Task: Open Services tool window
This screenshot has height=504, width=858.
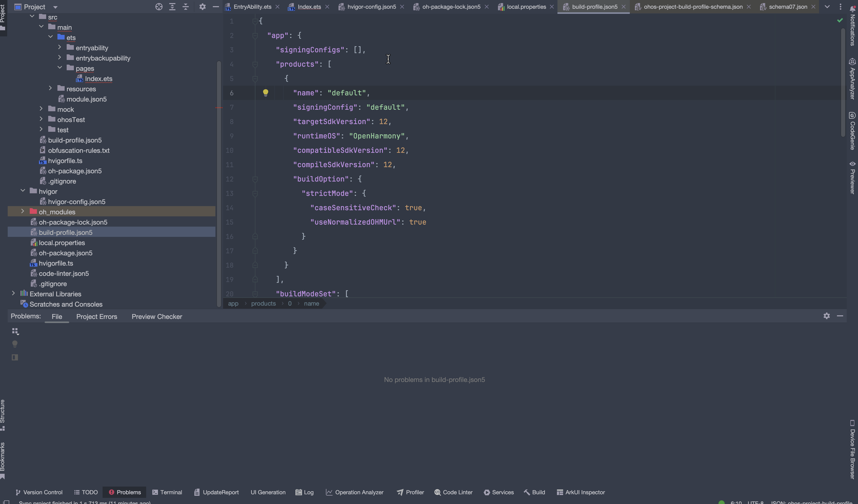Action: click(x=498, y=492)
